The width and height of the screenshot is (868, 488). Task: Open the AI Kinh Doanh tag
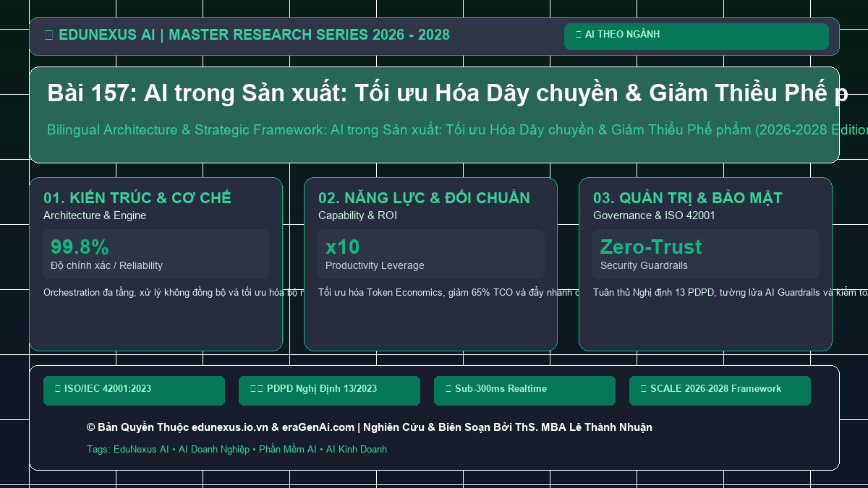coord(357,450)
